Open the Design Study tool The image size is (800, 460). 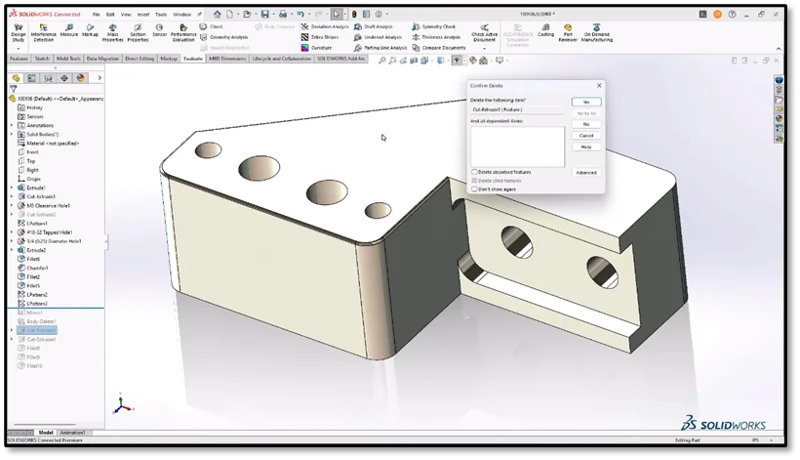point(18,33)
